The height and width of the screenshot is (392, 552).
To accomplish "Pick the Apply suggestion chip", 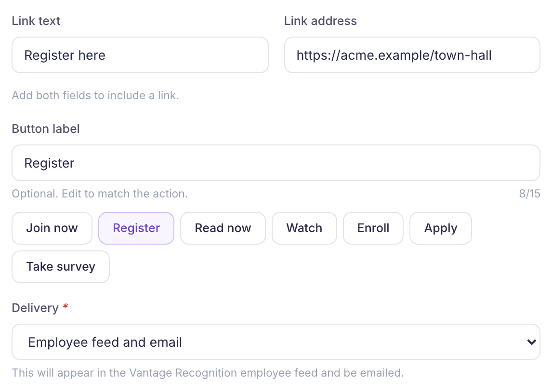I will [x=441, y=228].
